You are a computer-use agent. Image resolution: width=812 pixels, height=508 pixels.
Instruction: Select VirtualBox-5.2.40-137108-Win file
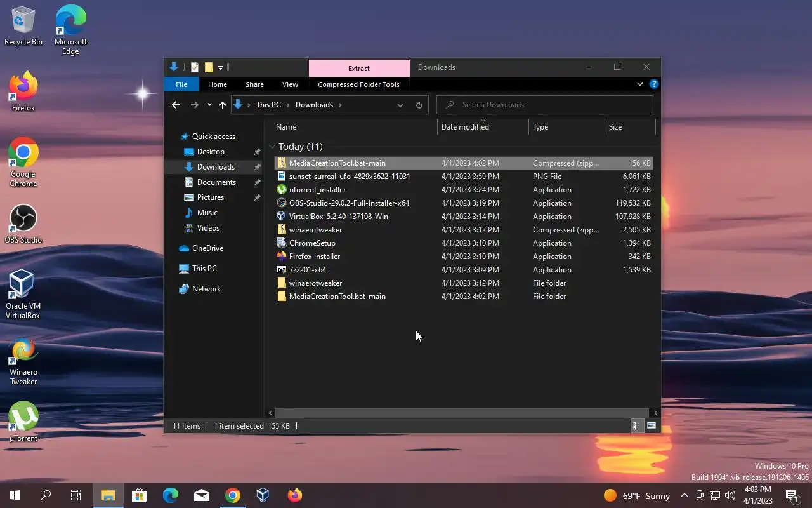coord(464,217)
